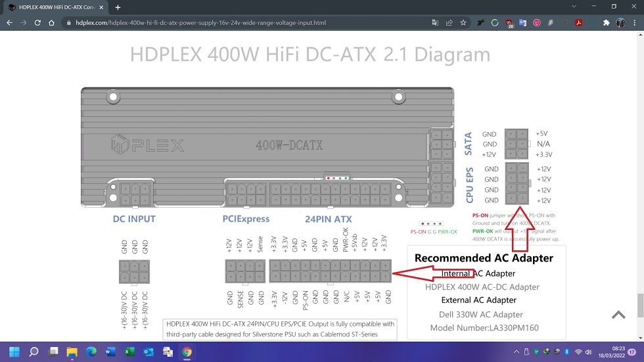Screen dimensions: 644x362
Task: Click the HDPLEX 400W HiFi DC-ATX 2.1 Diagram title
Action: click(310, 54)
